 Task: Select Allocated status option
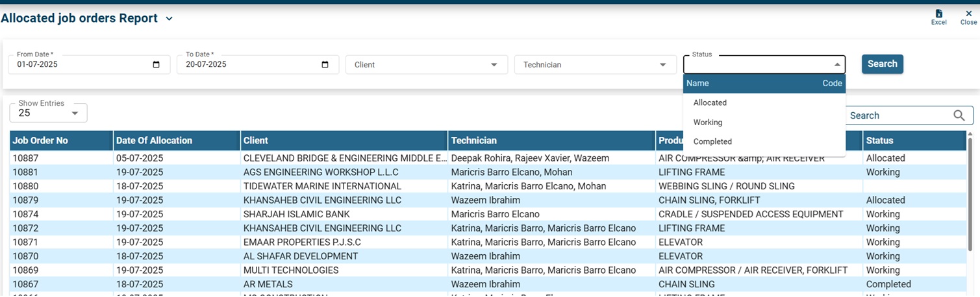[x=710, y=102]
